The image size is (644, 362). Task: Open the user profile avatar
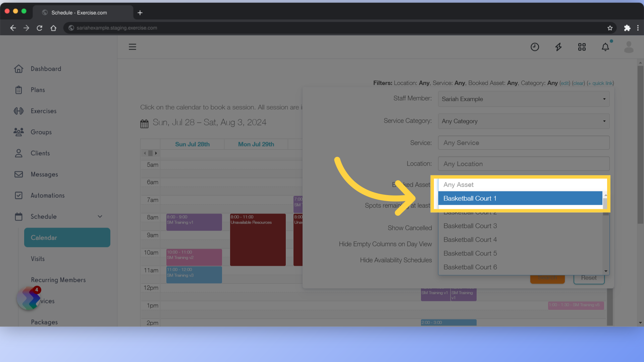[629, 47]
